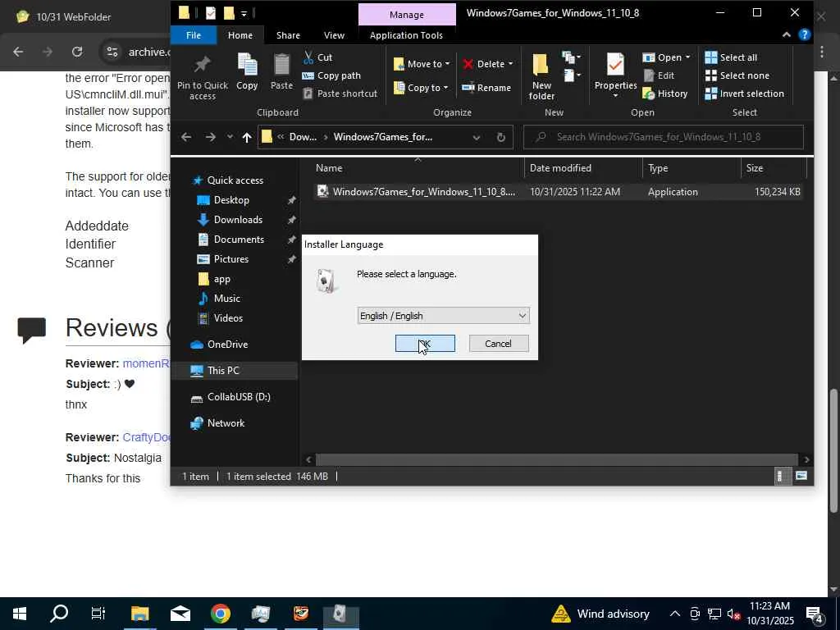Open CollabUSB (D:) drive
Screen dimensions: 840x630
click(239, 397)
